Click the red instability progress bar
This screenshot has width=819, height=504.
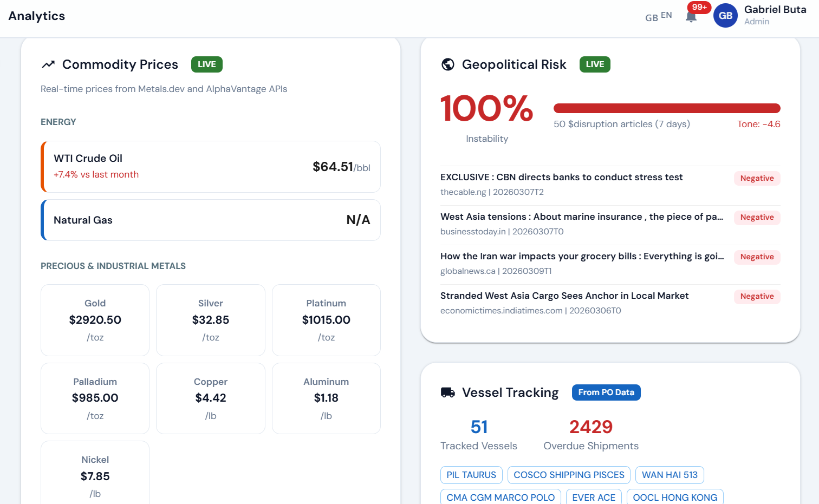tap(667, 108)
